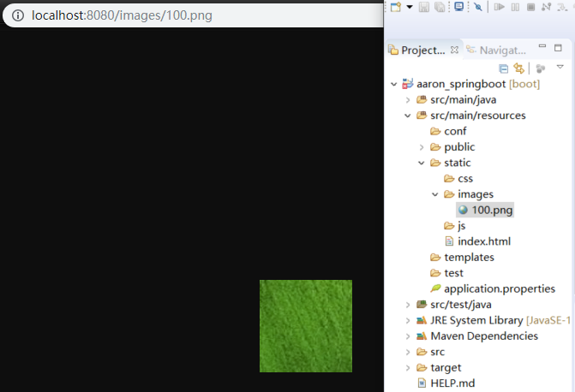Select the conf folder
575x392 pixels.
[x=455, y=131]
